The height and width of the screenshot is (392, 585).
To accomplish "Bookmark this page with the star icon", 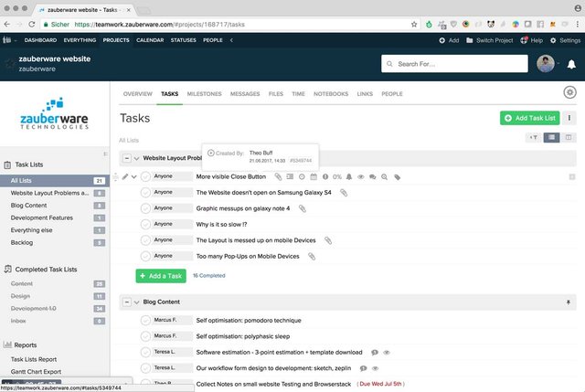I will 414,25.
